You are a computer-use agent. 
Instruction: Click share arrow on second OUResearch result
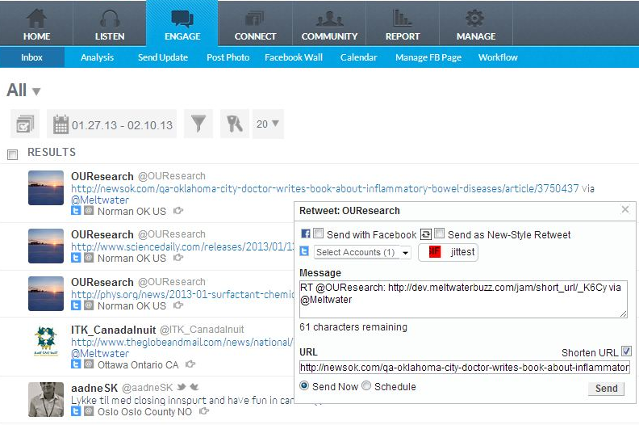178,258
